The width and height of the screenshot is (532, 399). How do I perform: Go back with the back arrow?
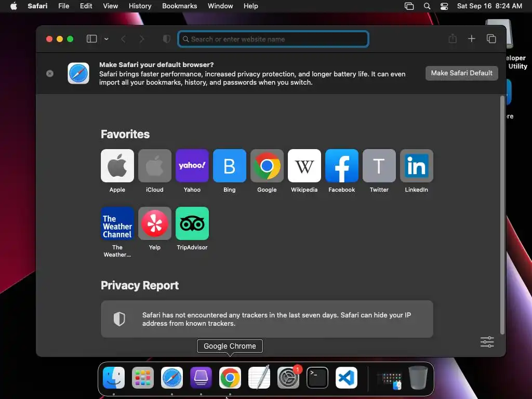coord(124,39)
